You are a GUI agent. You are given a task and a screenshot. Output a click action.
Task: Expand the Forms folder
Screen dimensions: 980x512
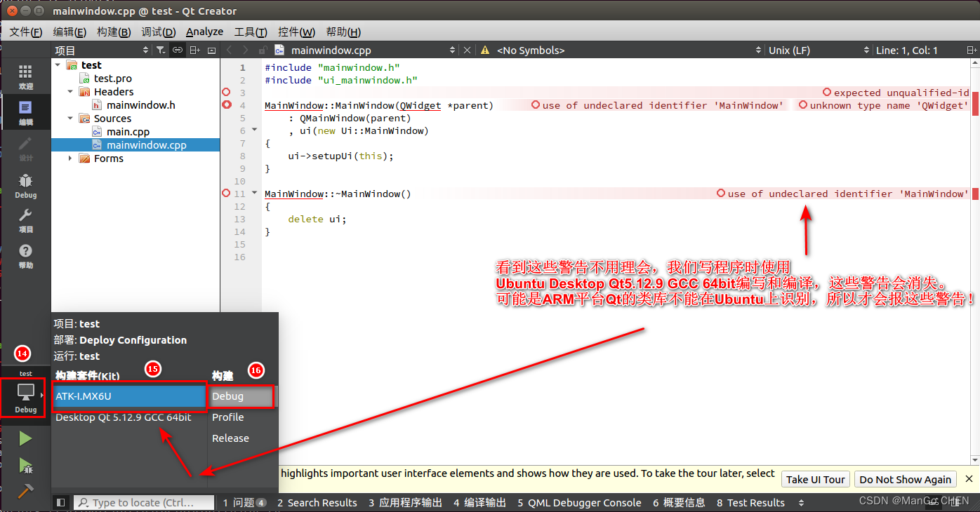tap(70, 159)
